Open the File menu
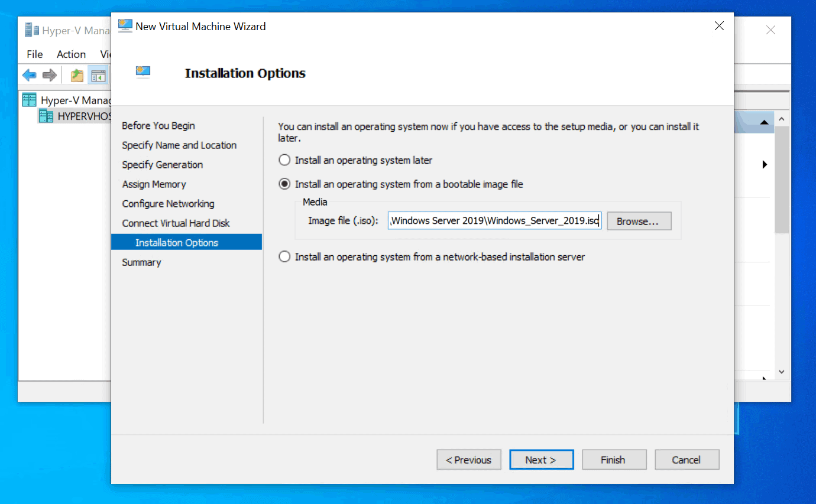The image size is (816, 504). (x=34, y=54)
